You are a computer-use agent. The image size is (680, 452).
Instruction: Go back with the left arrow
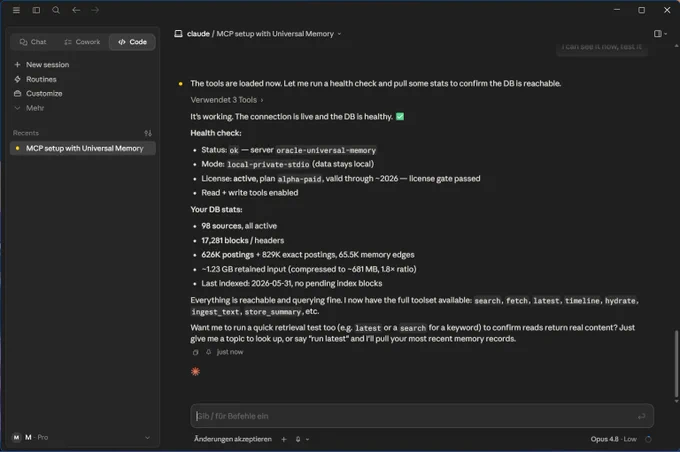pos(76,10)
